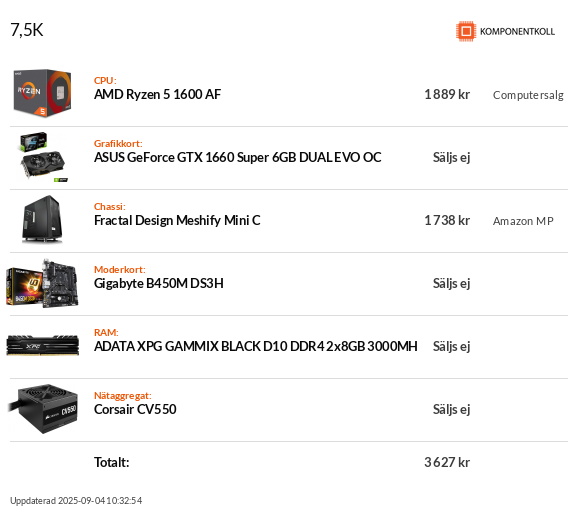Open the AMD Ryzen 5 box image
577x514 pixels.
(x=42, y=93)
